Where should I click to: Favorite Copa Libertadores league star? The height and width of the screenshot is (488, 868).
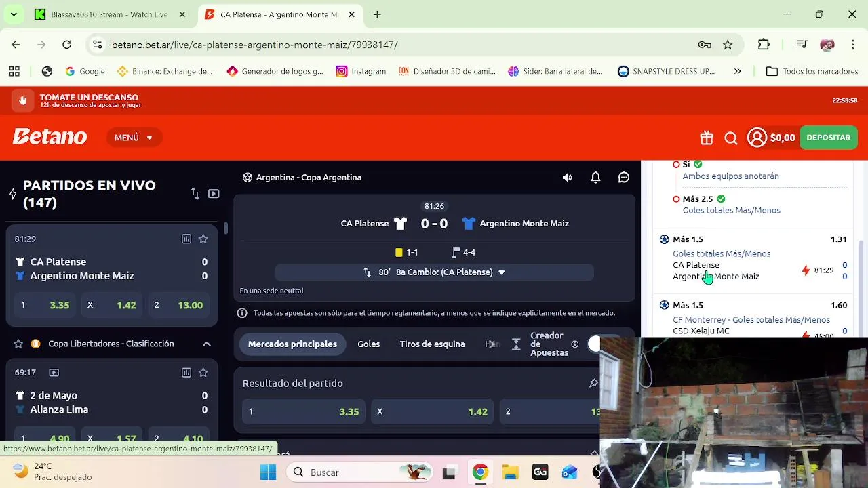coord(18,344)
